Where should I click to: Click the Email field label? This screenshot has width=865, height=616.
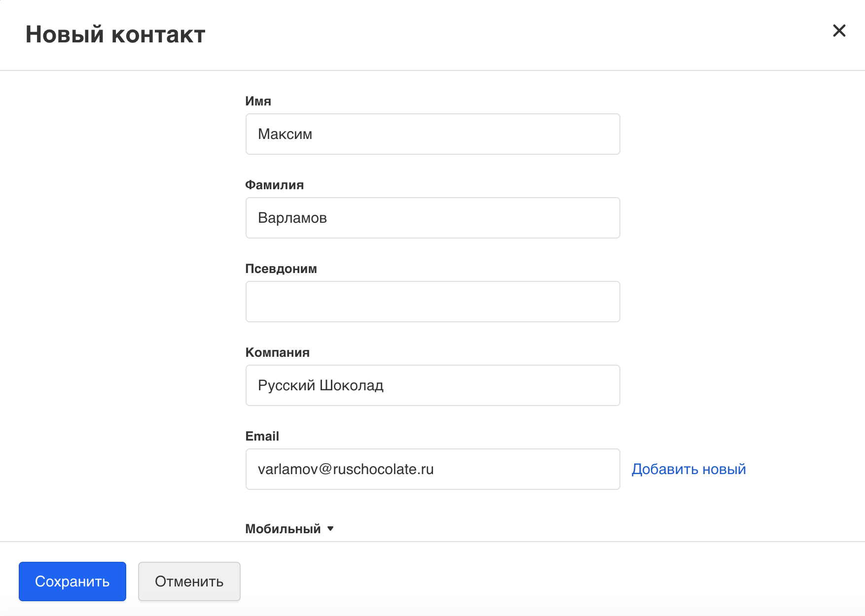[262, 436]
